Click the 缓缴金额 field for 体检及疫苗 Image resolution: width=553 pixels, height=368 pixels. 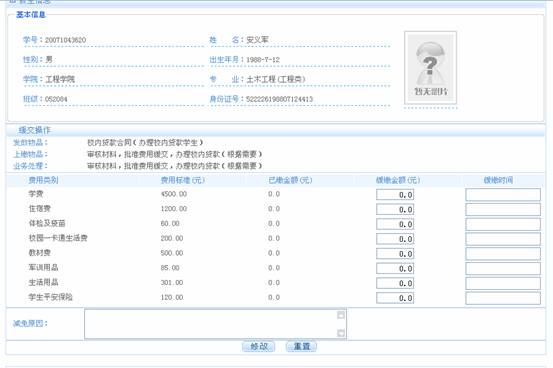click(395, 224)
